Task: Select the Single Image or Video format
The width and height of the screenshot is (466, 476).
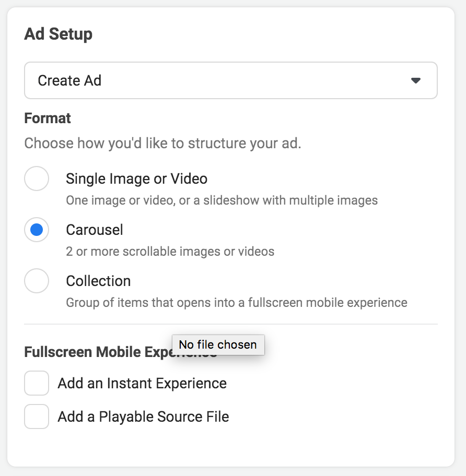Action: click(x=37, y=178)
